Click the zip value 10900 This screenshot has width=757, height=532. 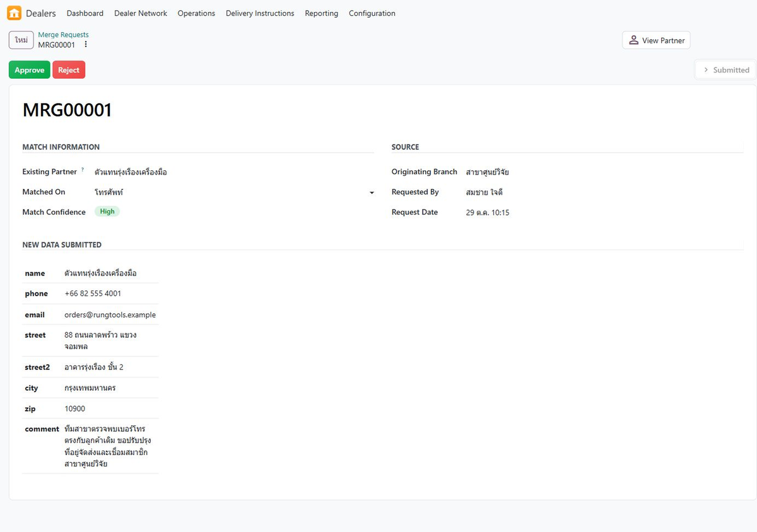[74, 409]
